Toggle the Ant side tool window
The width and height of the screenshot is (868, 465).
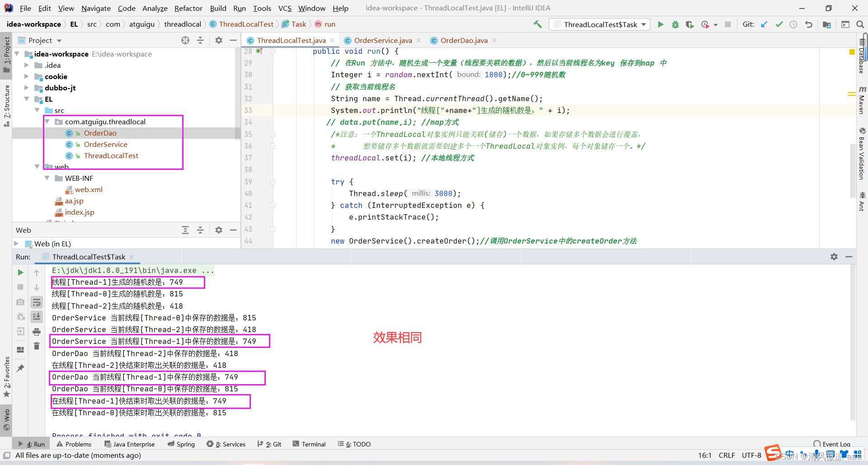pyautogui.click(x=862, y=201)
